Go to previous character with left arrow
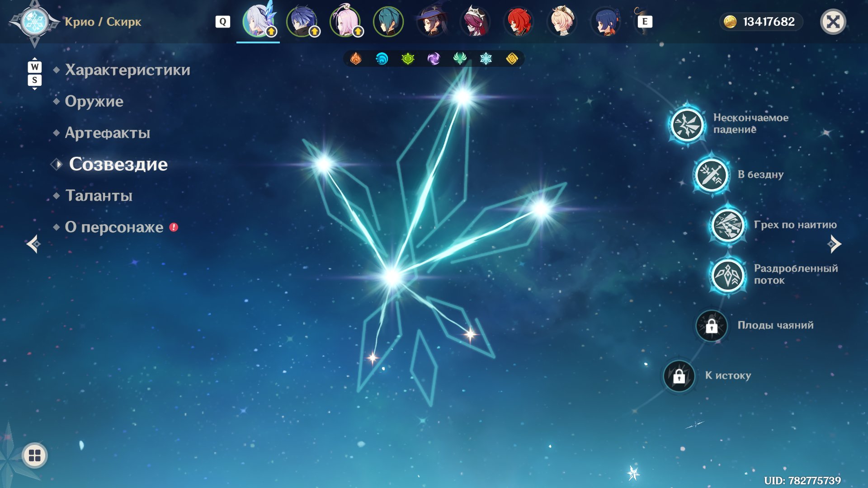The width and height of the screenshot is (868, 488). click(33, 244)
